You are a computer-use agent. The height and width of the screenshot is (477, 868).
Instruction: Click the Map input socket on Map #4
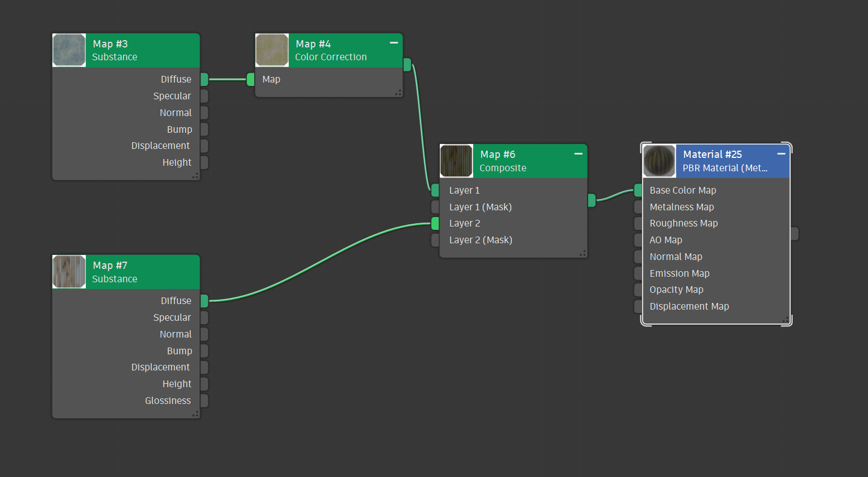click(x=251, y=79)
